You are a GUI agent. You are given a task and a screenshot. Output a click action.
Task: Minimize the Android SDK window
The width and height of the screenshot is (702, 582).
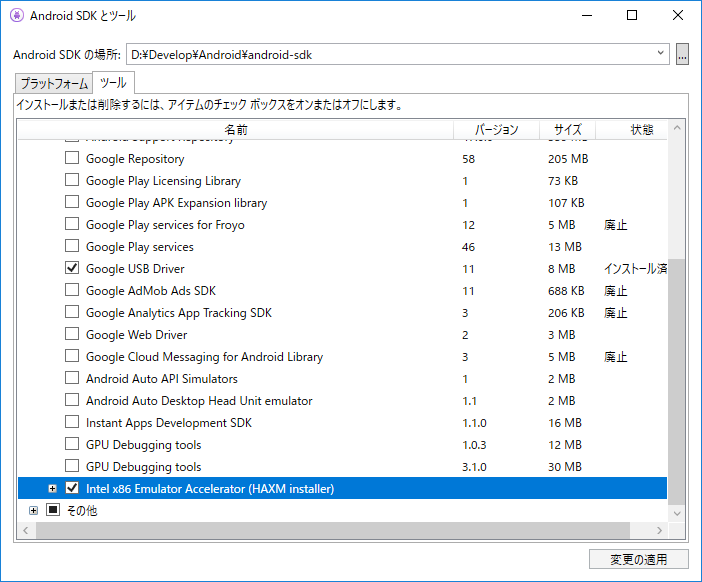(x=587, y=15)
